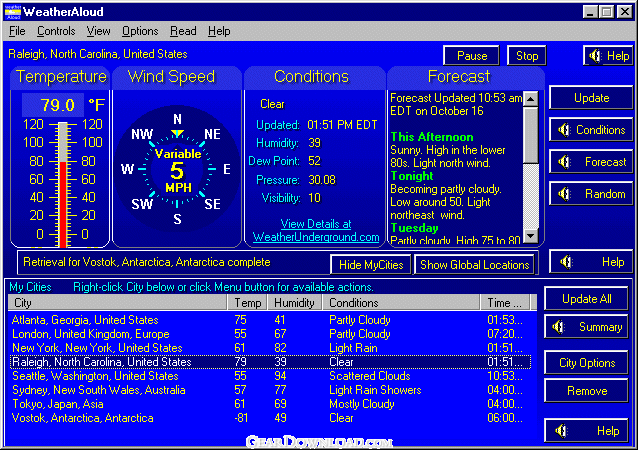
Task: Click the thermometer gauge
Action: pos(63,184)
